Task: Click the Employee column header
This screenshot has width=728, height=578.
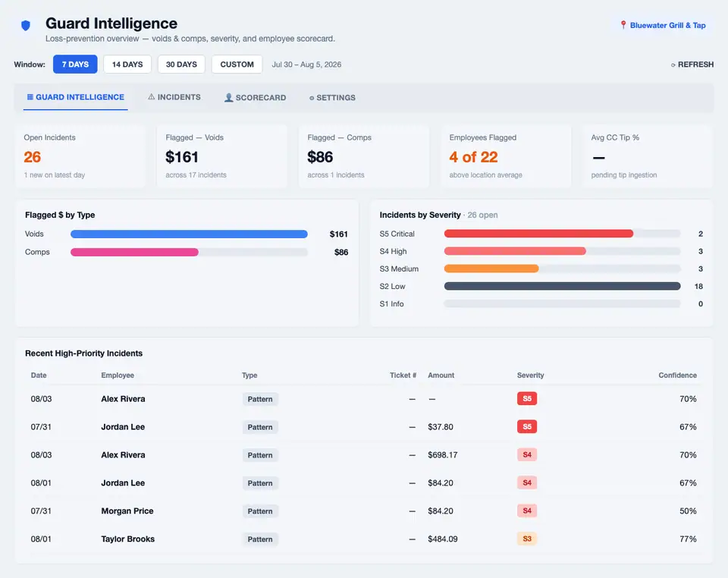Action: coord(118,375)
